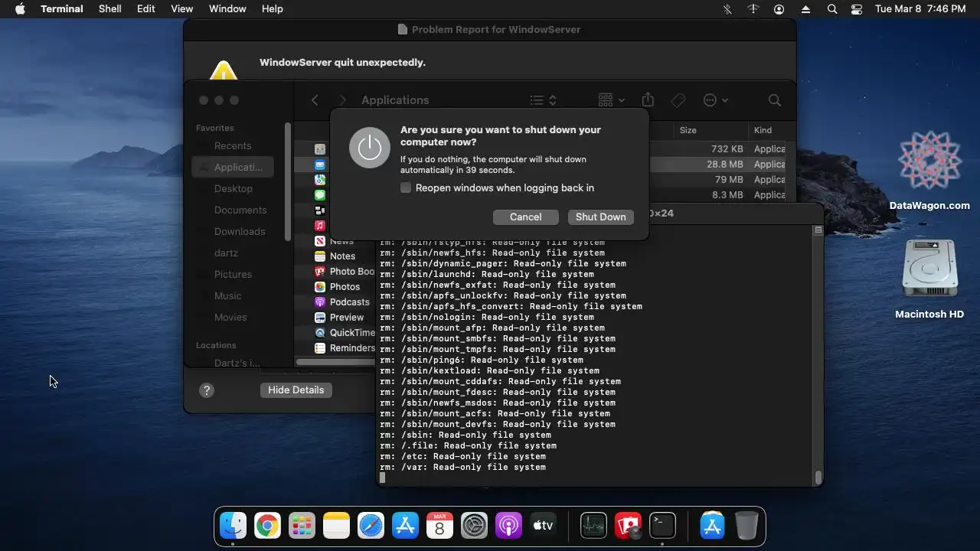
Task: Open the Window menu
Action: click(x=227, y=9)
